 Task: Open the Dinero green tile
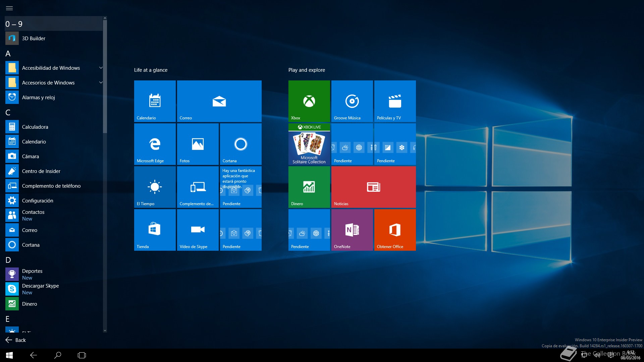click(x=309, y=187)
